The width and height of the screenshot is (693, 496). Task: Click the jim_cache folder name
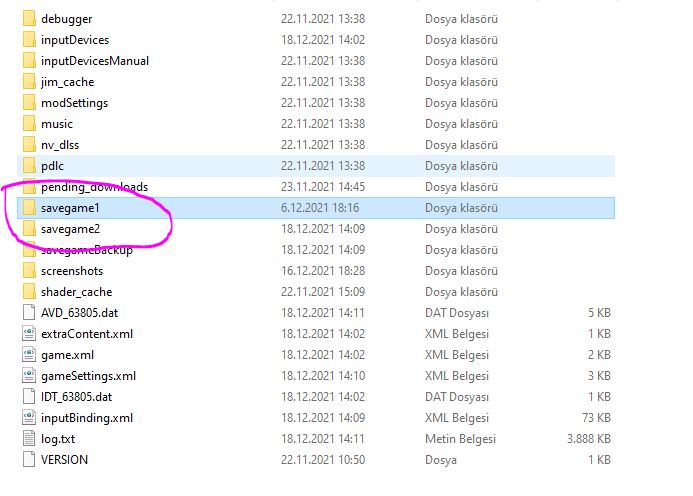(68, 82)
